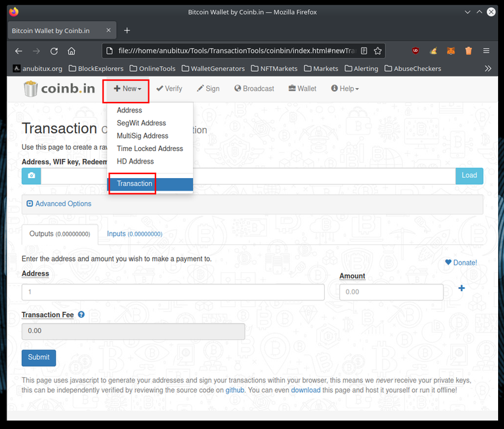Focus the output Address input field
Image resolution: width=504 pixels, height=429 pixels.
(x=173, y=292)
